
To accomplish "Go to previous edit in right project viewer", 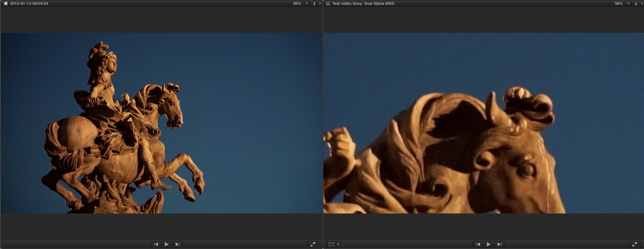I will click(x=478, y=244).
